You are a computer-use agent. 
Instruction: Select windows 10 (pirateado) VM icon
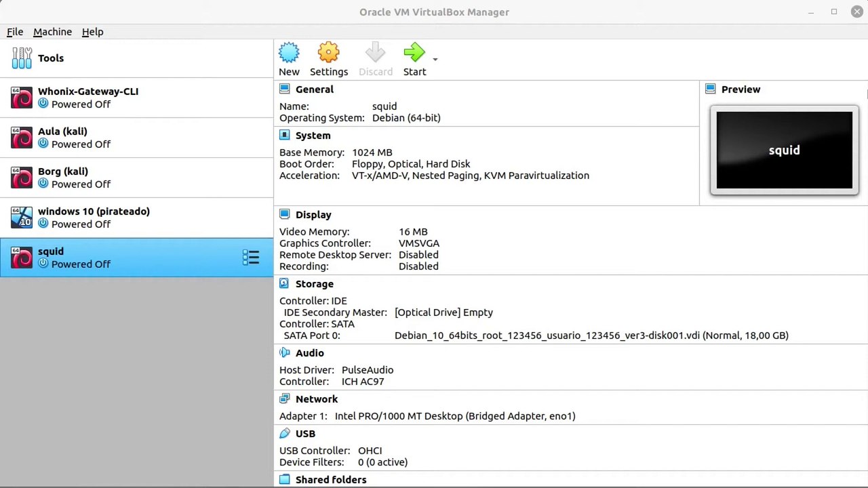click(22, 218)
